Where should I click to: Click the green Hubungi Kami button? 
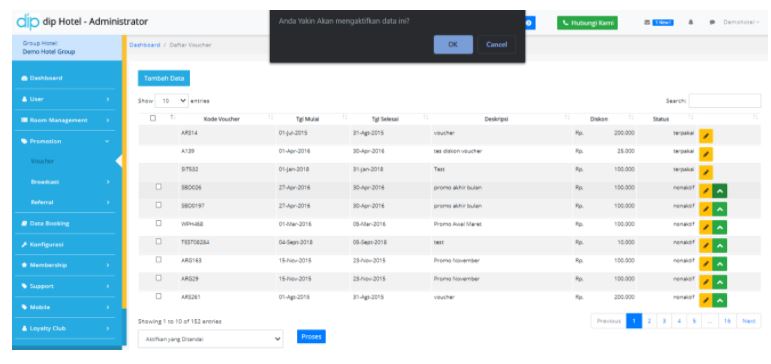point(587,23)
